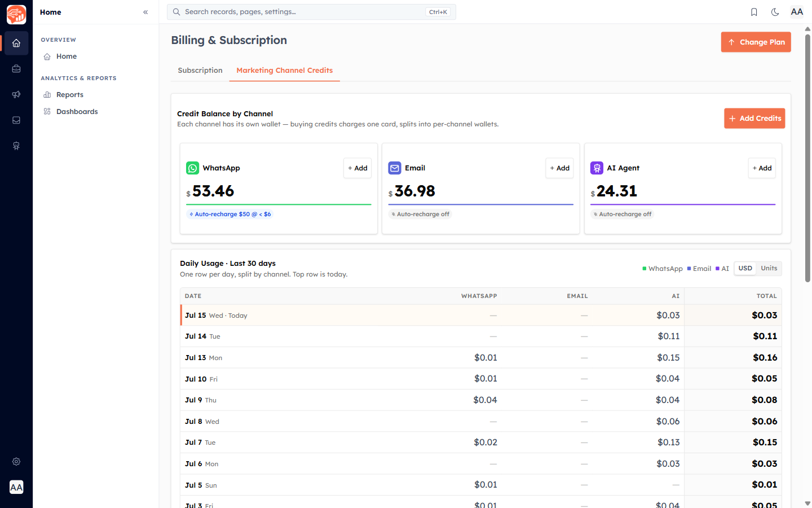Click the search magnifier icon
The image size is (812, 508).
(x=176, y=12)
